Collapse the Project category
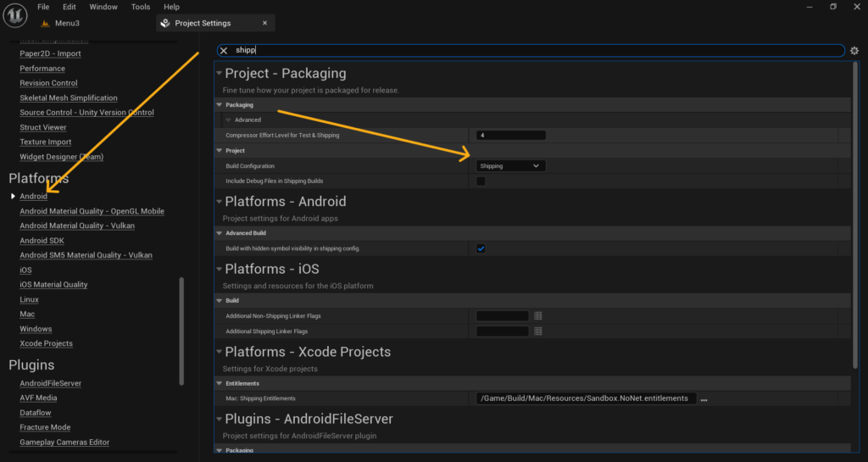The image size is (868, 462). tap(220, 151)
